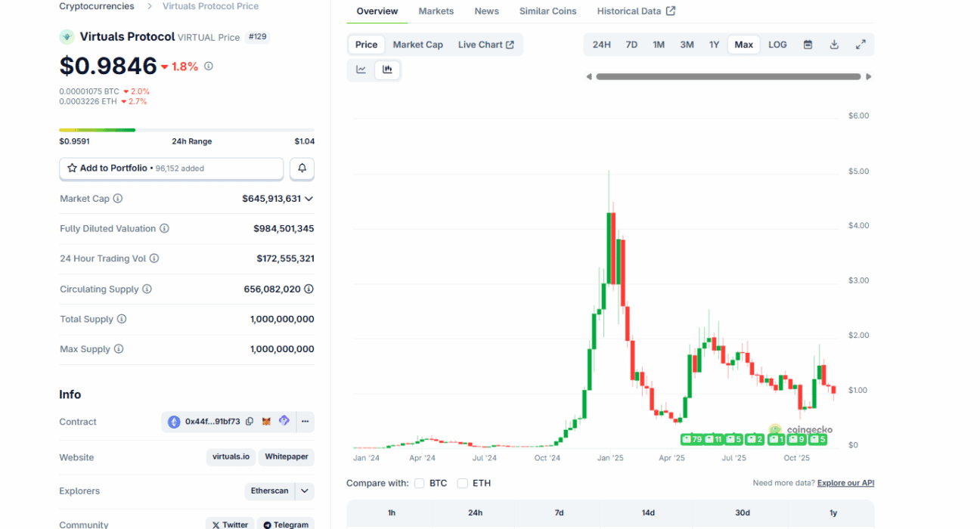Switch to line chart view icon
This screenshot has width=980, height=529.
(x=361, y=70)
